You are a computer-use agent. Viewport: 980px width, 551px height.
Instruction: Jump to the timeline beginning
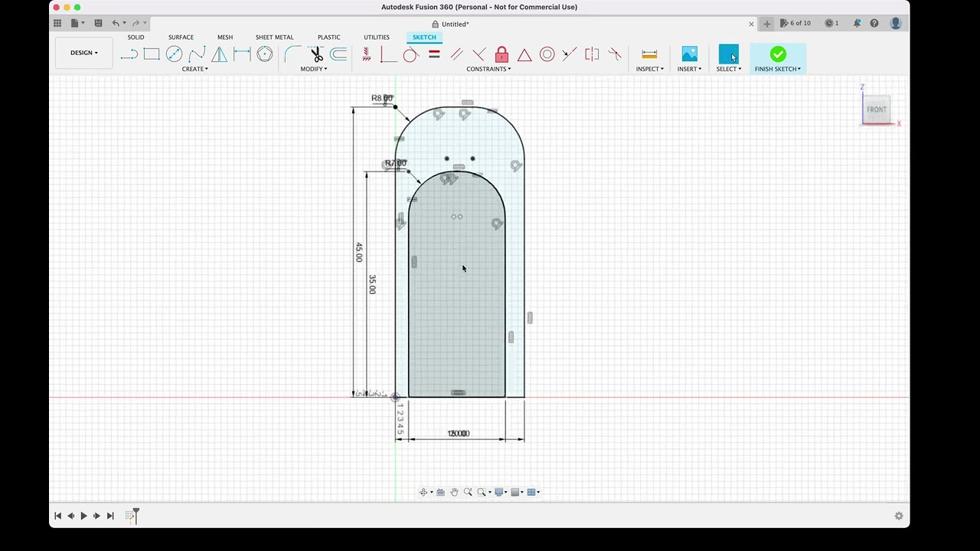coord(57,516)
